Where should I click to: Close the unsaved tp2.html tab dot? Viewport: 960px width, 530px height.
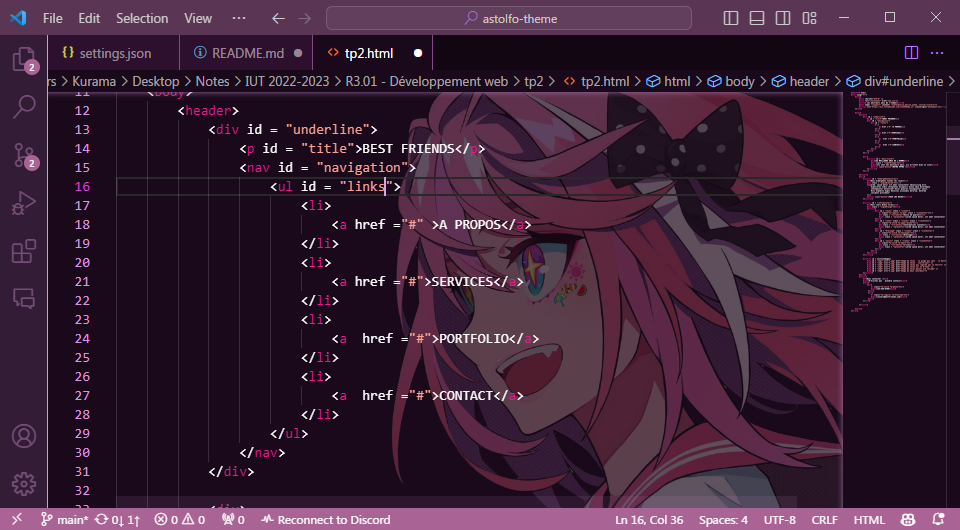point(418,53)
